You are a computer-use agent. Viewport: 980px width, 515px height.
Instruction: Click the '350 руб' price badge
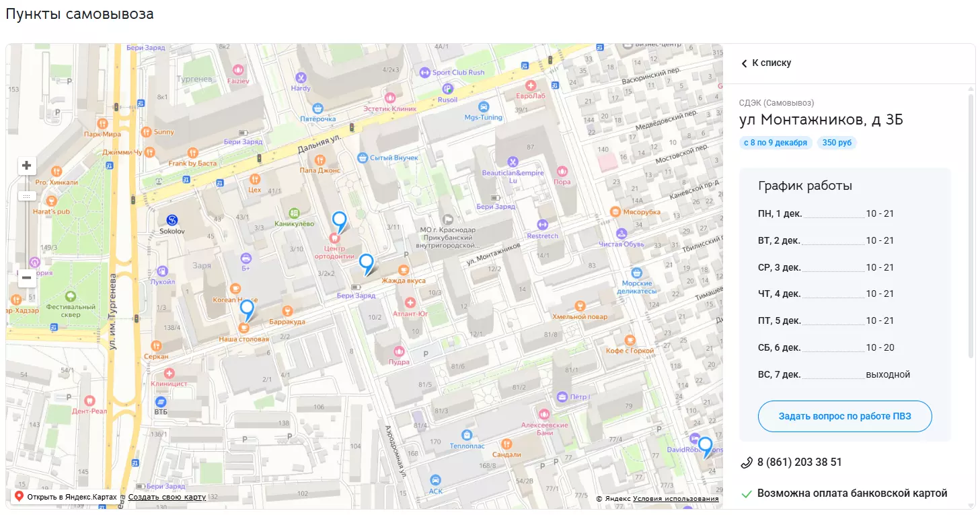837,143
